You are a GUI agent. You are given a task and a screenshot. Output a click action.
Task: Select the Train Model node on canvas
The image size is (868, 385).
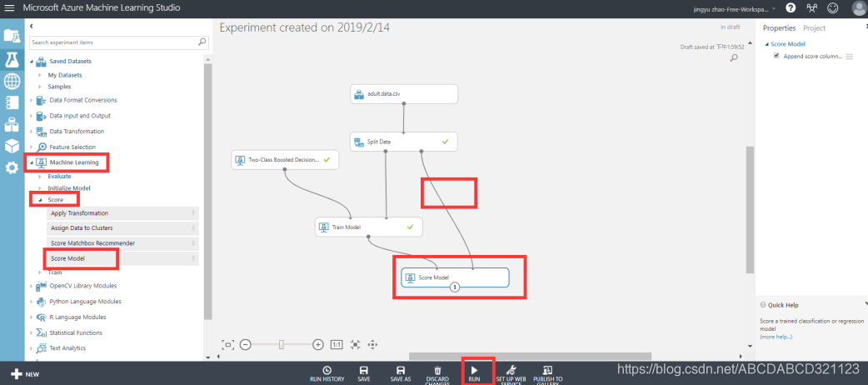coord(369,227)
